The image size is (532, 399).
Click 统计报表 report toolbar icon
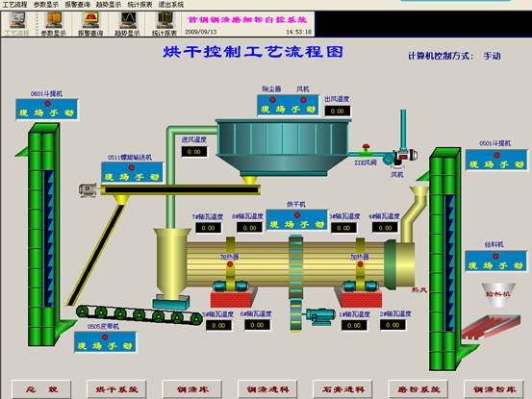[x=165, y=21]
